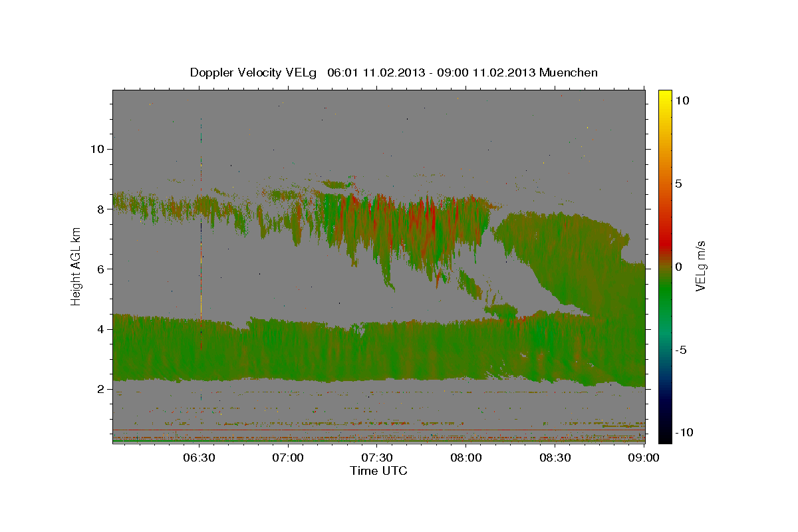The image size is (798, 532).
Task: Click 'Muenchen' in the plot title
Action: point(569,72)
